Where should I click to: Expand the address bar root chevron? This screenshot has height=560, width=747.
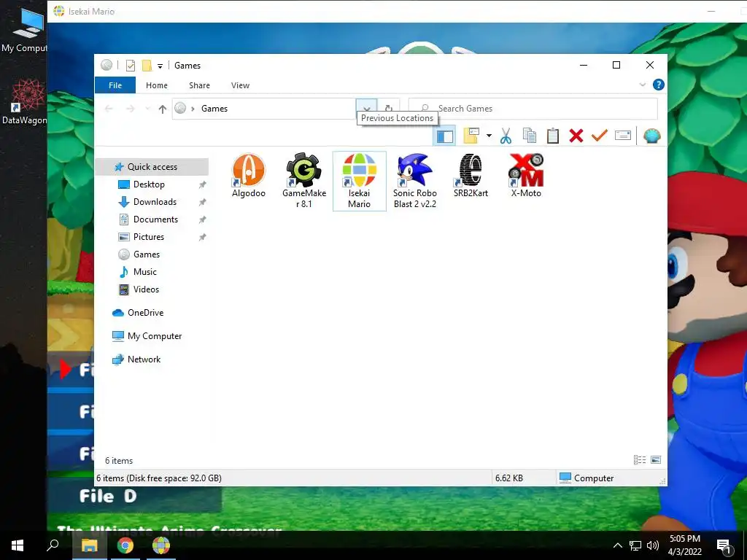(x=193, y=109)
